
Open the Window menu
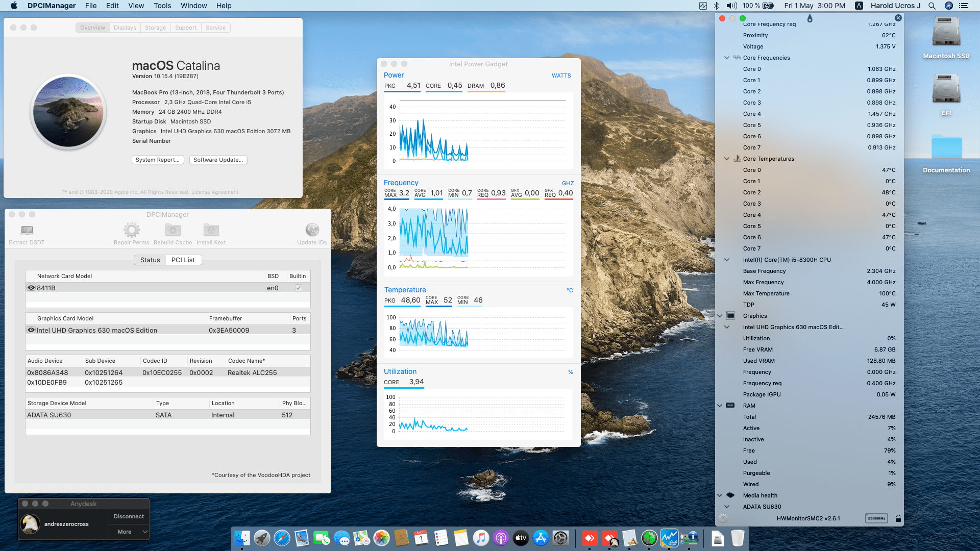point(193,6)
